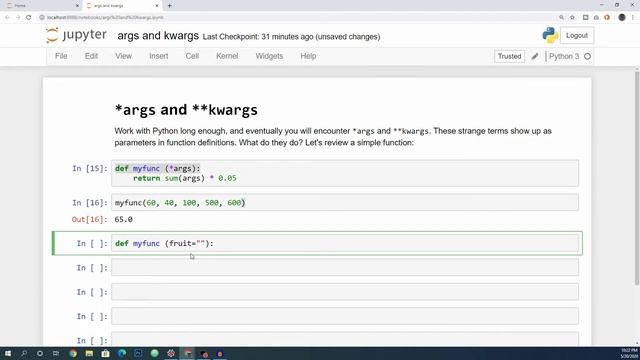Click the empty code cell directly below the active cell
This screenshot has height=360, width=640.
(345, 267)
